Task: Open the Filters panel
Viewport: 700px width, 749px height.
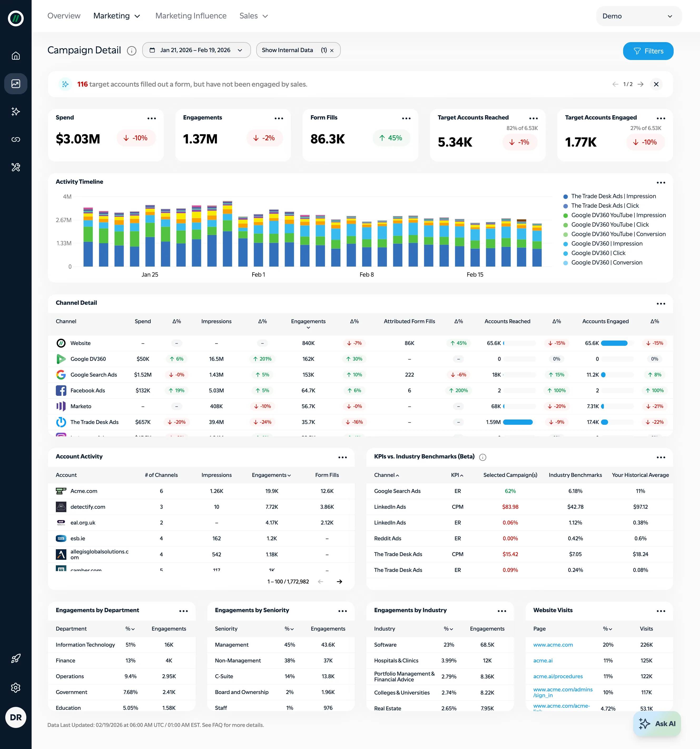Action: [648, 51]
